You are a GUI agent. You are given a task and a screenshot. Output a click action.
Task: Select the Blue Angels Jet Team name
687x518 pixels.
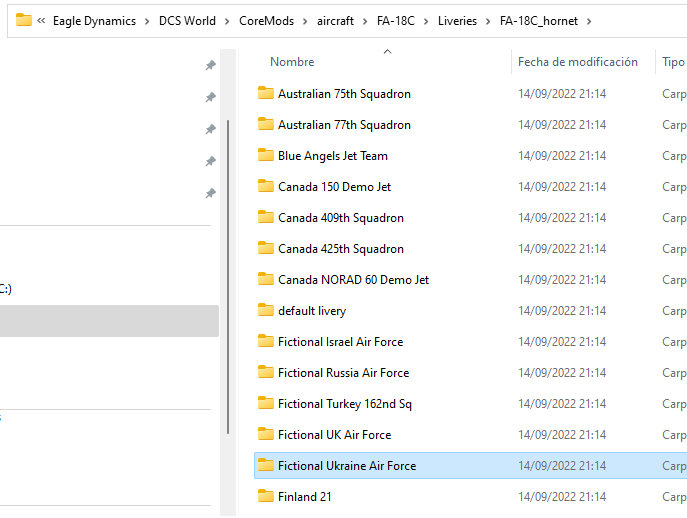[x=333, y=156]
